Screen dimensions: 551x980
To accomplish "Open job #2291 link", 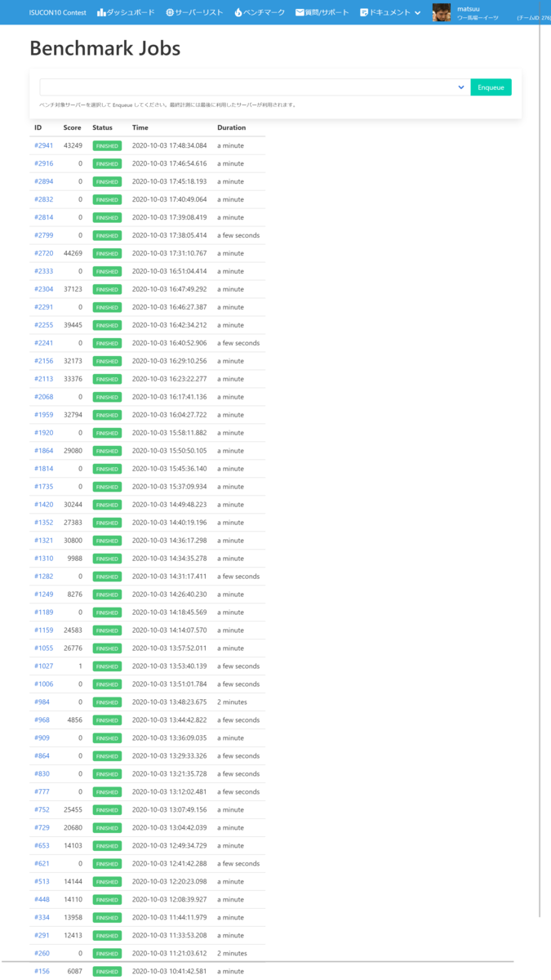I will tap(43, 307).
